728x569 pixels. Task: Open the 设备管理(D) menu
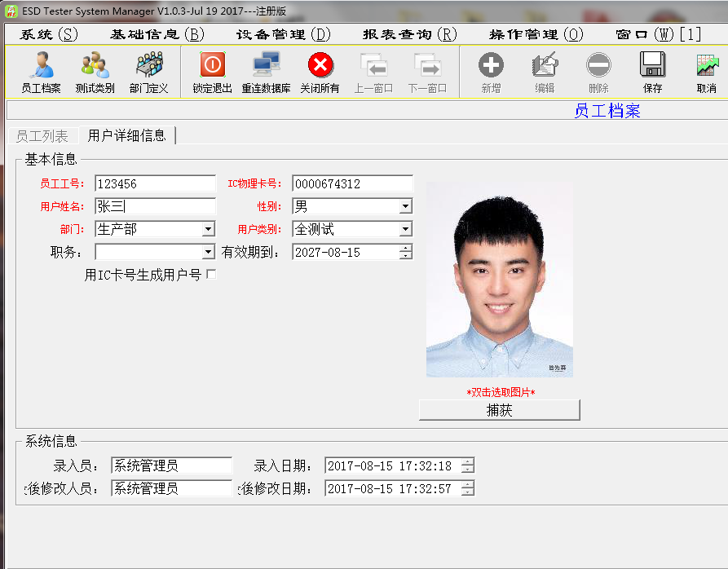[283, 34]
